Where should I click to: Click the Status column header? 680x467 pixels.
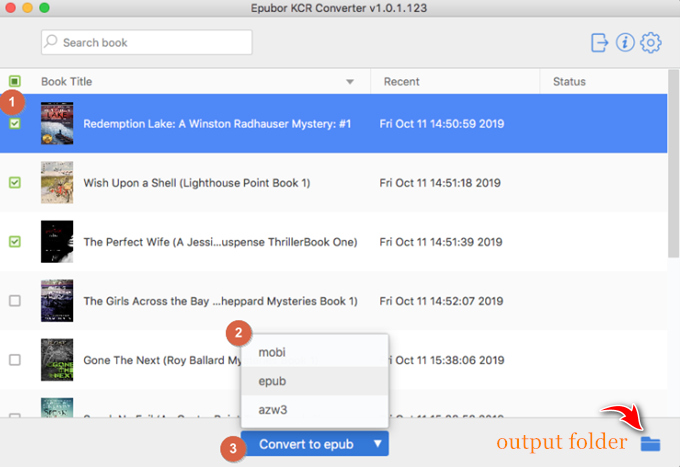[569, 82]
